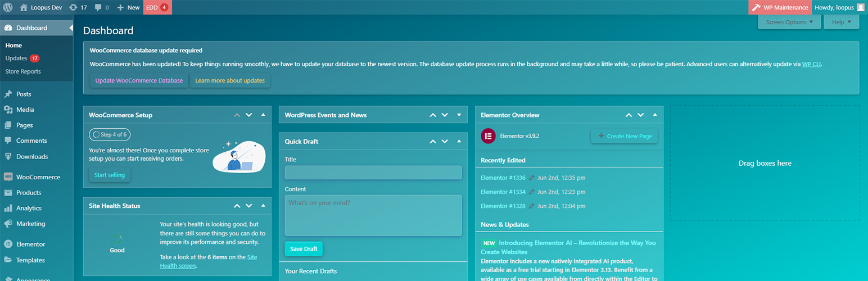The width and height of the screenshot is (868, 281).
Task: Click the WP Maintenance hammer icon
Action: point(756,8)
